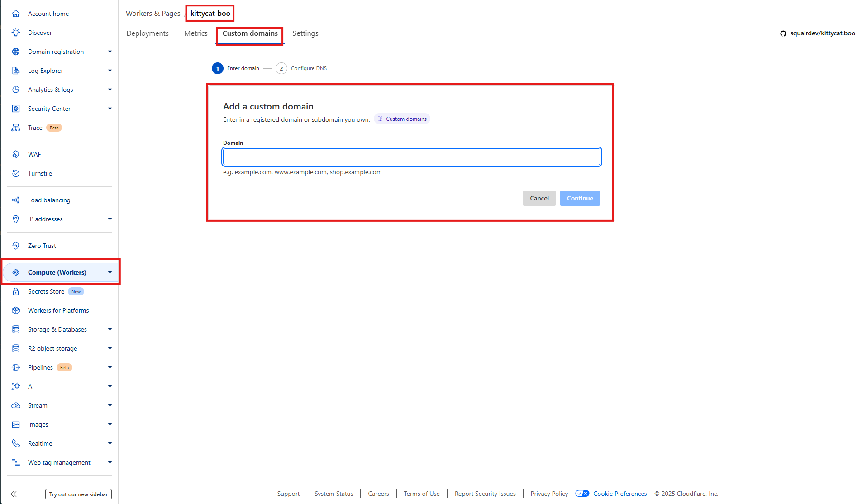
Task: Expand the Storage & Databases section
Action: (x=110, y=329)
